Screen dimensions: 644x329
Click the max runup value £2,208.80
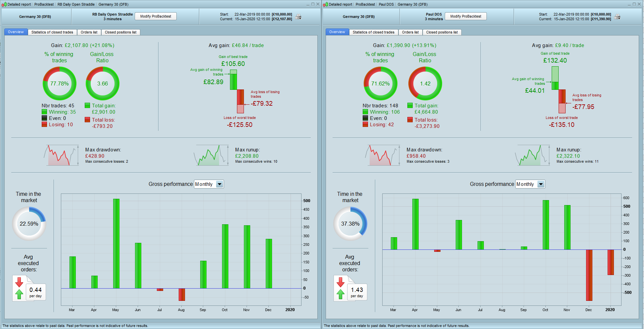coord(247,156)
